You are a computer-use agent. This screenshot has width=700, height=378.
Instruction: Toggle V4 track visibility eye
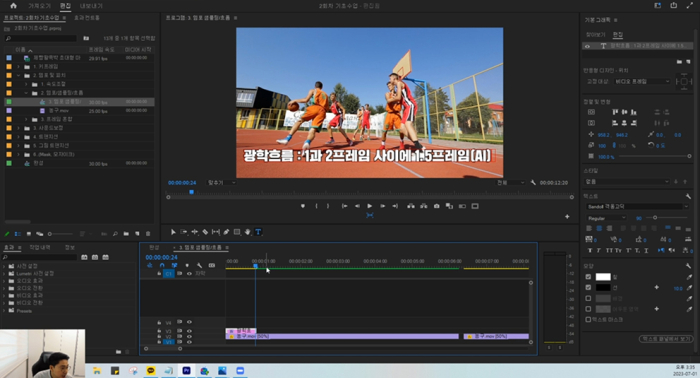coord(189,322)
